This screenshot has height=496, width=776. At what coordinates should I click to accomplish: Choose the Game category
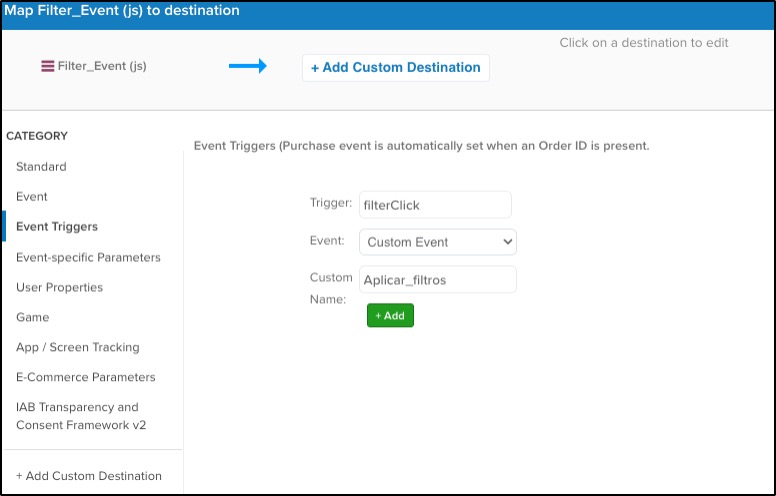coord(32,317)
